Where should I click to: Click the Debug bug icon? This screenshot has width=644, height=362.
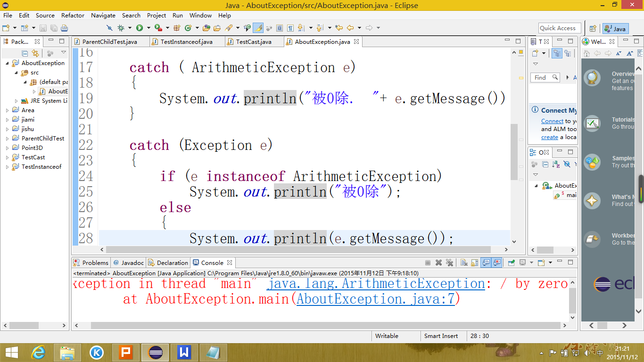click(121, 28)
